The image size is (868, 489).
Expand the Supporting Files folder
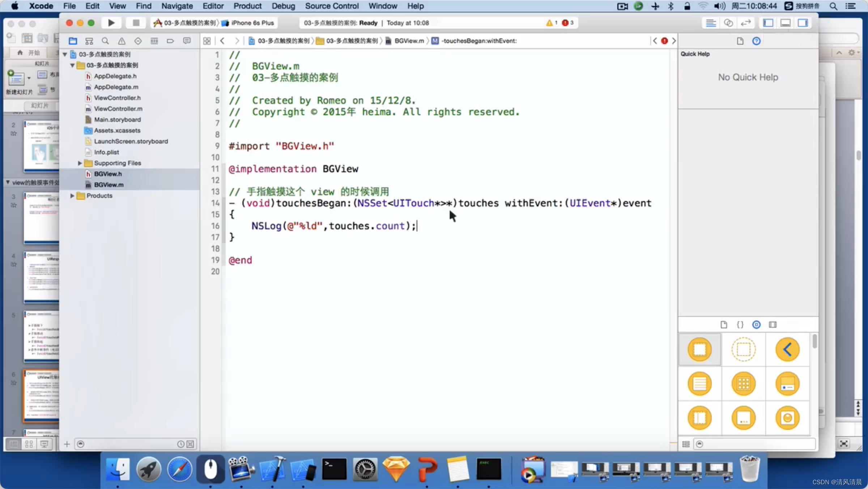click(x=80, y=163)
